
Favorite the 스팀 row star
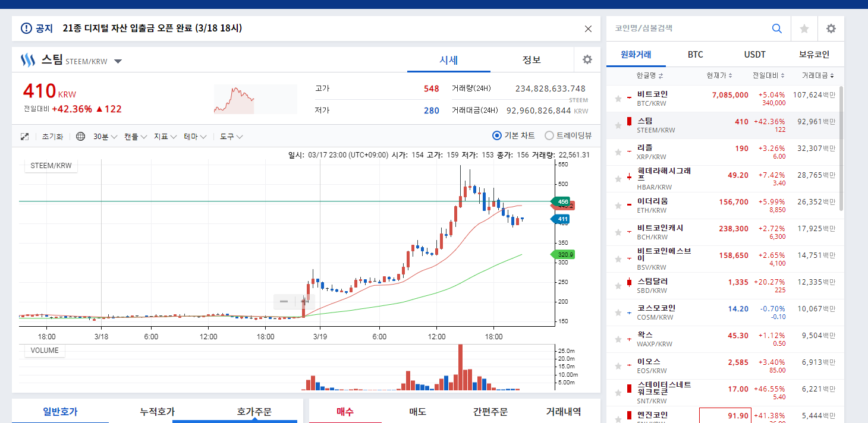pyautogui.click(x=618, y=125)
